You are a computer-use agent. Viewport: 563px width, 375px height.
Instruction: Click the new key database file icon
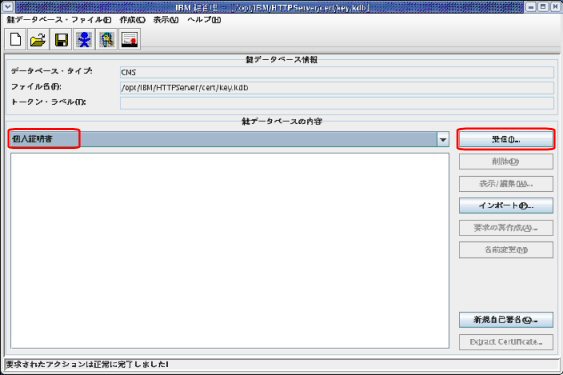tap(15, 40)
